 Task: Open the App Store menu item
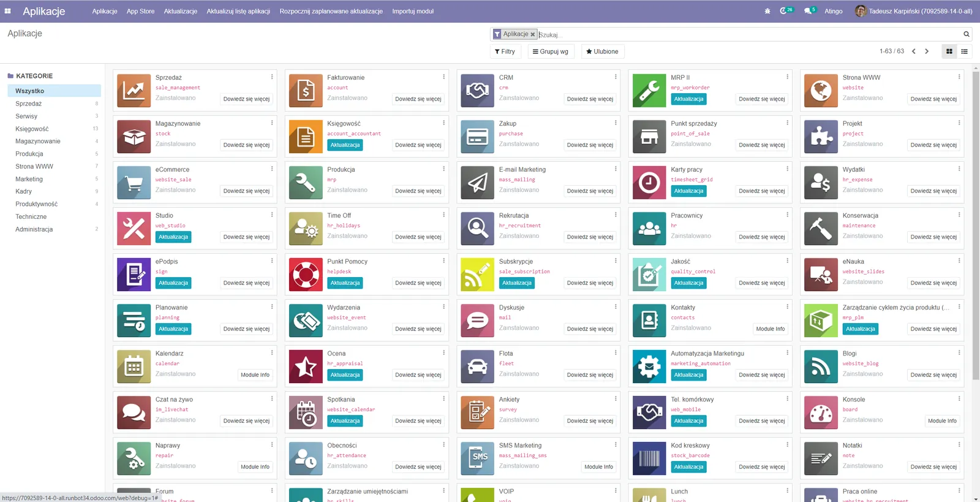tap(140, 11)
